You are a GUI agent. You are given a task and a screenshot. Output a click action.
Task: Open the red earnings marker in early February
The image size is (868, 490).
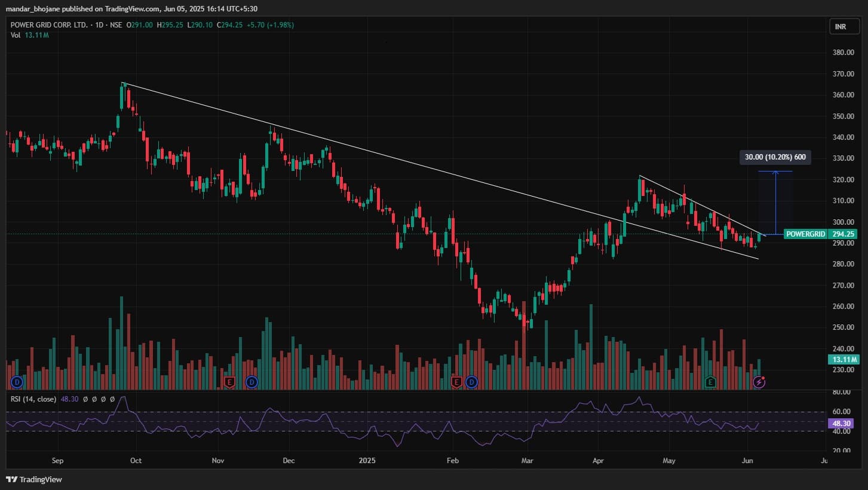[456, 381]
